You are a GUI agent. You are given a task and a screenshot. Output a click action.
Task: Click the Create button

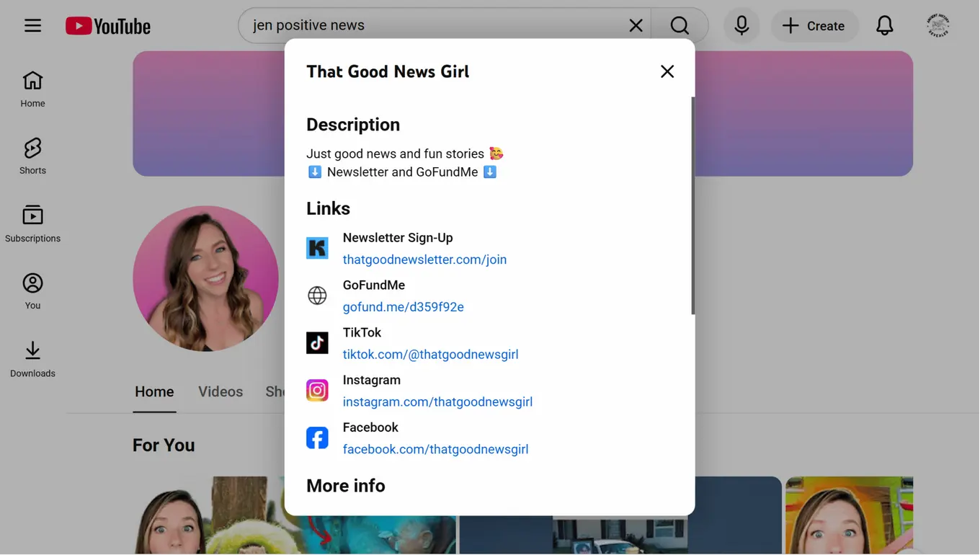[815, 25]
